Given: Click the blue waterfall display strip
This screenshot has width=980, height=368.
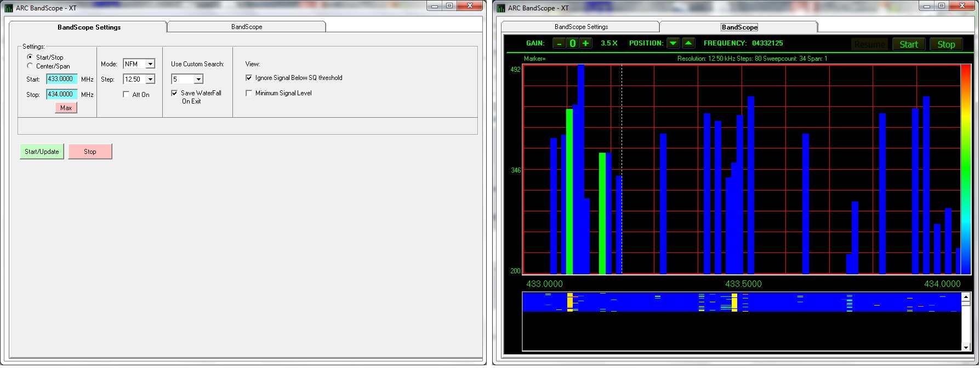Looking at the screenshot, I should [x=742, y=302].
